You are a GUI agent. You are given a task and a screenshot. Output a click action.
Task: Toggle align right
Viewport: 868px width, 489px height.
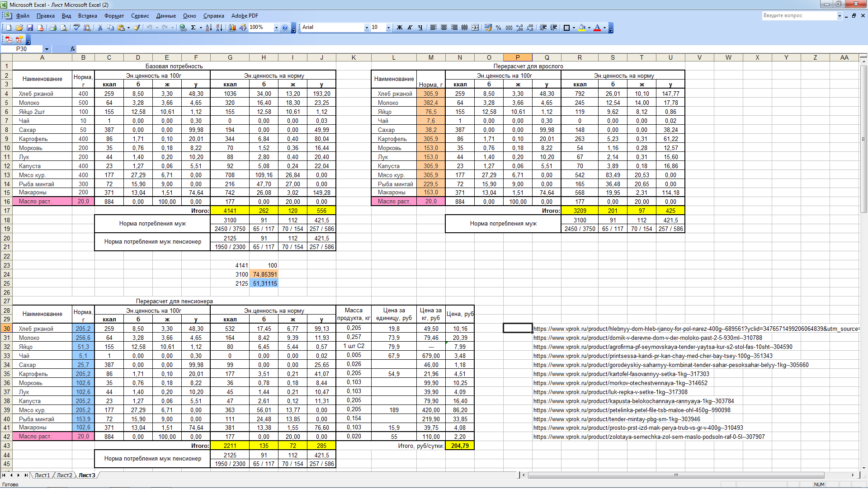454,28
